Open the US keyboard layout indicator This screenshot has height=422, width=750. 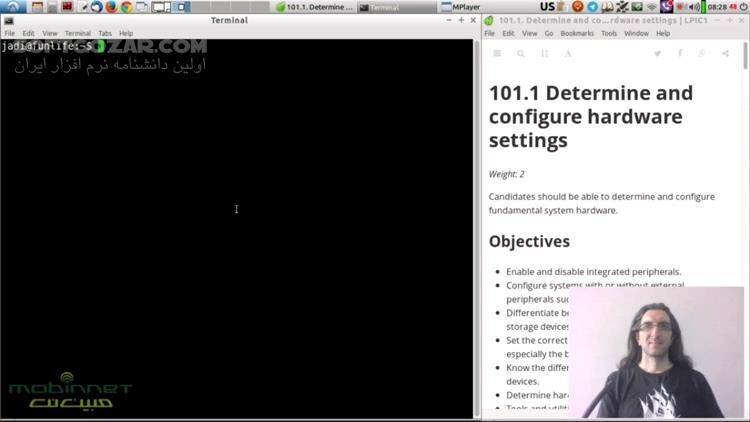pos(560,7)
